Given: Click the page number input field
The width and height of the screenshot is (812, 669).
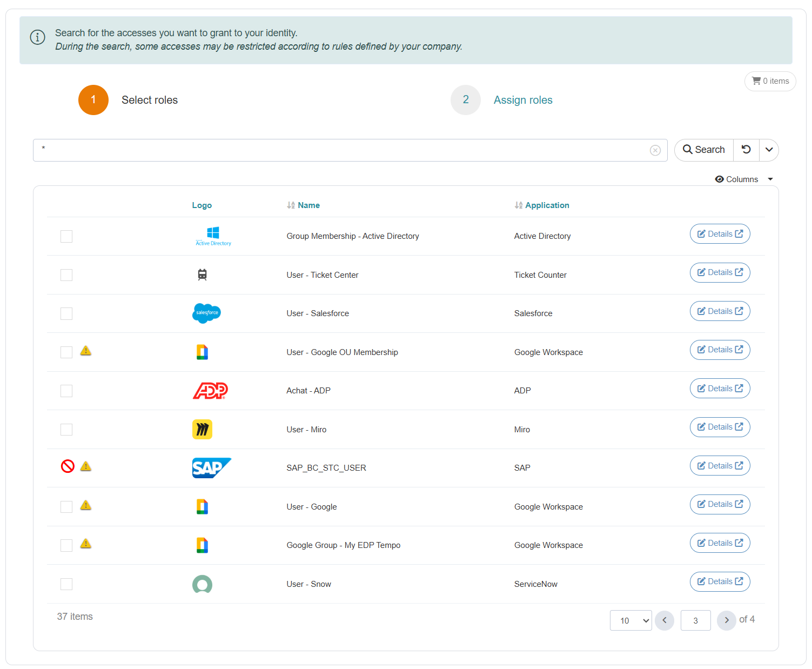Looking at the screenshot, I should (x=695, y=620).
